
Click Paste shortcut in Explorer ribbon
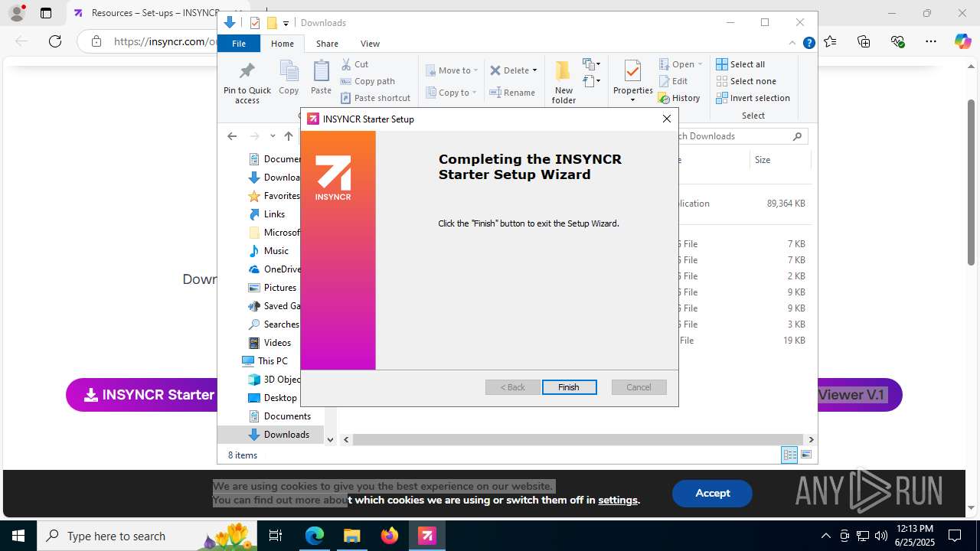pyautogui.click(x=376, y=98)
